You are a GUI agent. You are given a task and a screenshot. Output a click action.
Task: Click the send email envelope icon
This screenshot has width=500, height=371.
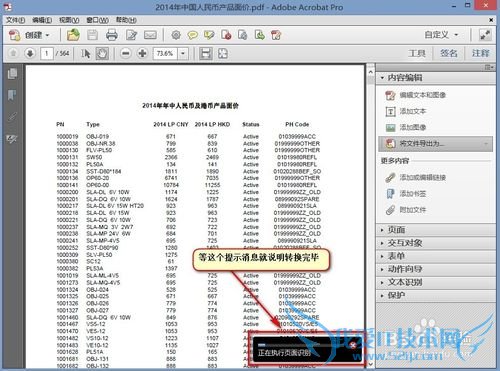(x=150, y=35)
